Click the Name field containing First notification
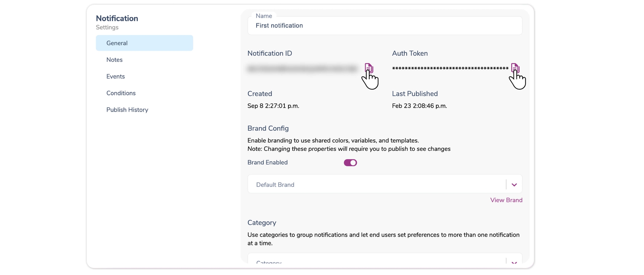The image size is (644, 275). [384, 26]
